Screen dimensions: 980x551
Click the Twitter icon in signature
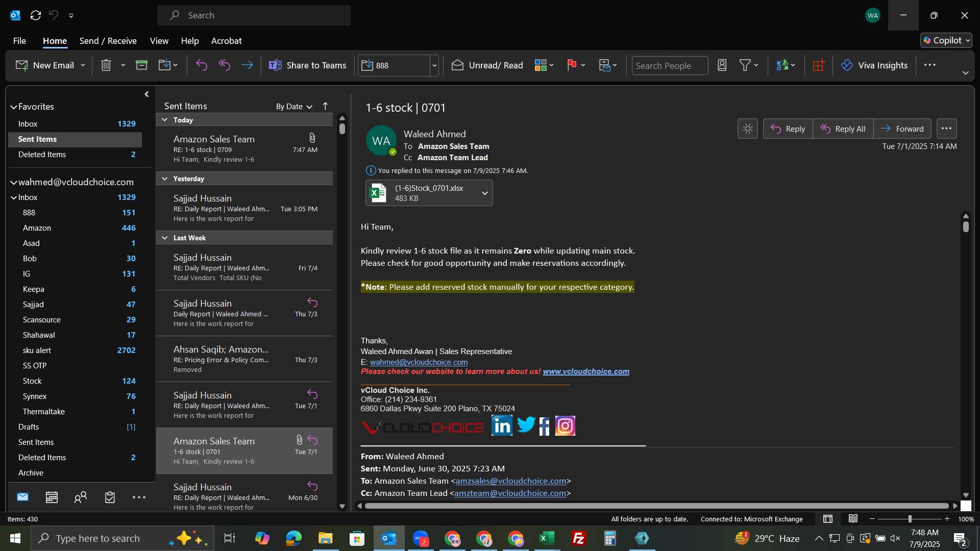[x=526, y=424]
